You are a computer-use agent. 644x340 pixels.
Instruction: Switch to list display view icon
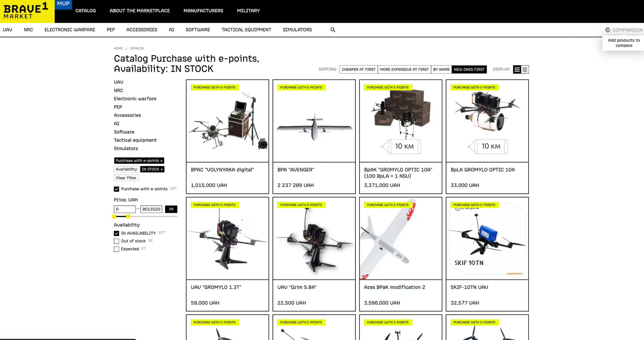click(x=525, y=70)
